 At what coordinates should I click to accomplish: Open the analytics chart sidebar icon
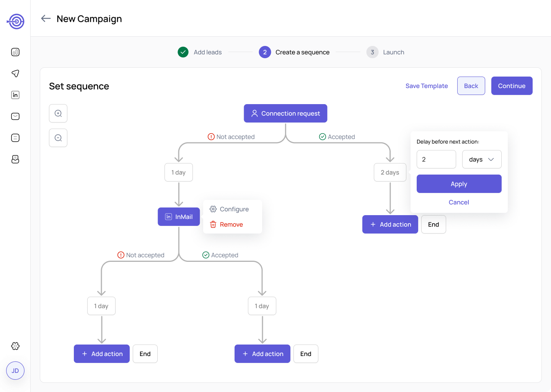15,52
